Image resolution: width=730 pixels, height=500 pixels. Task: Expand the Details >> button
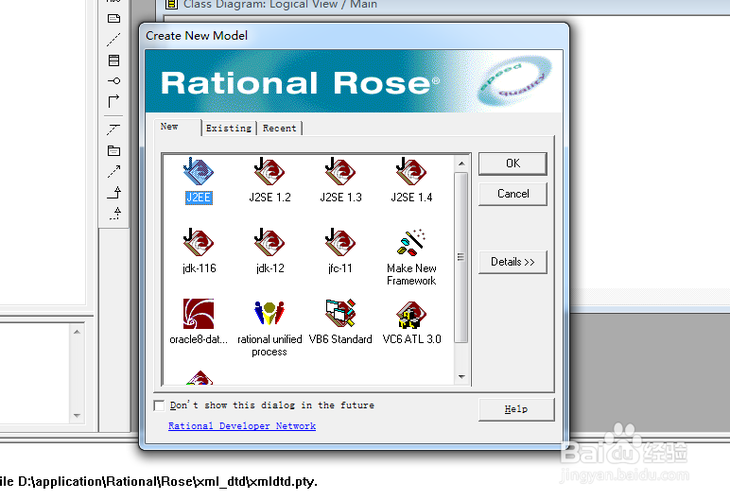click(x=513, y=262)
